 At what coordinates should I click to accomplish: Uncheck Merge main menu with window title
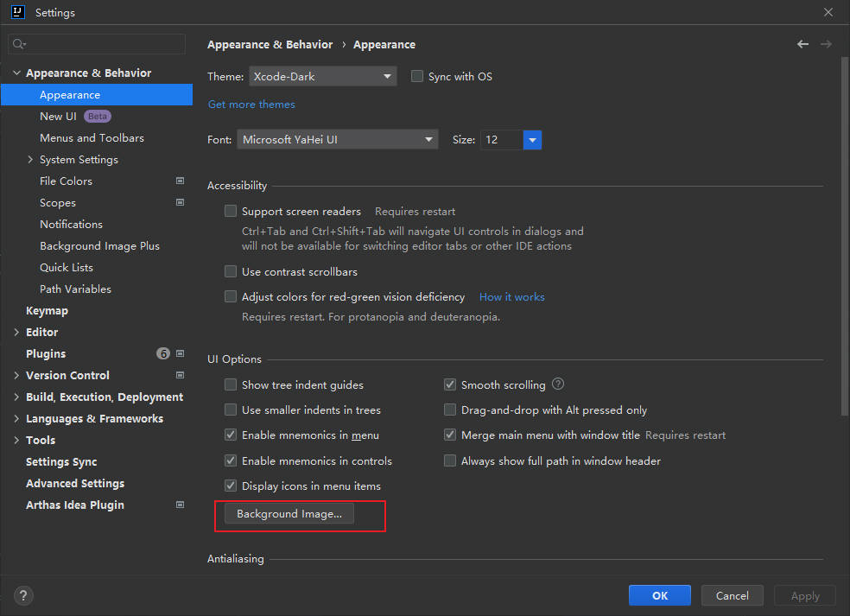(450, 435)
